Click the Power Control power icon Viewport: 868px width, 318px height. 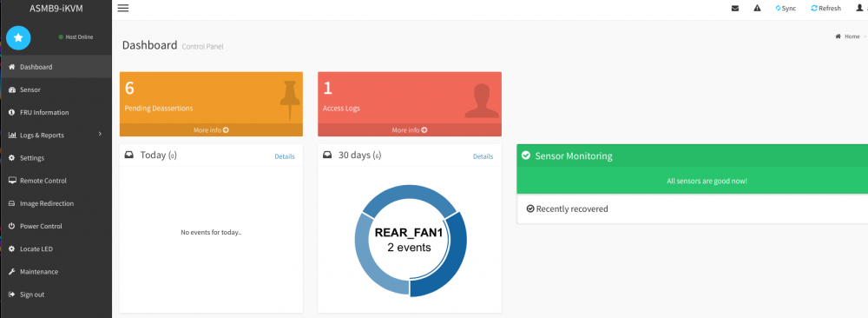(11, 226)
